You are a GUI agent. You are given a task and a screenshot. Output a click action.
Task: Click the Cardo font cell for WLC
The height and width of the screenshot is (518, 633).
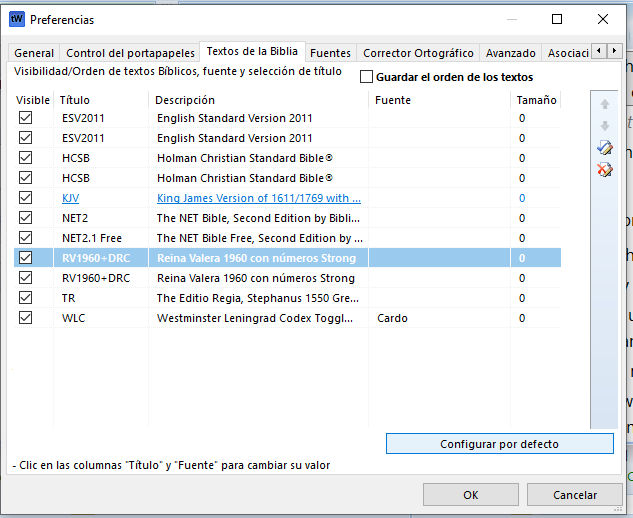point(392,318)
